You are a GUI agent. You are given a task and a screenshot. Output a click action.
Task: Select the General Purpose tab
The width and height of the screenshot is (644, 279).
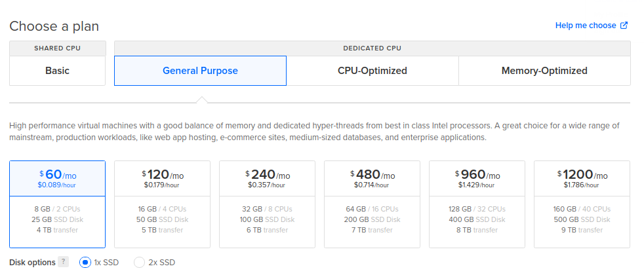pyautogui.click(x=200, y=71)
